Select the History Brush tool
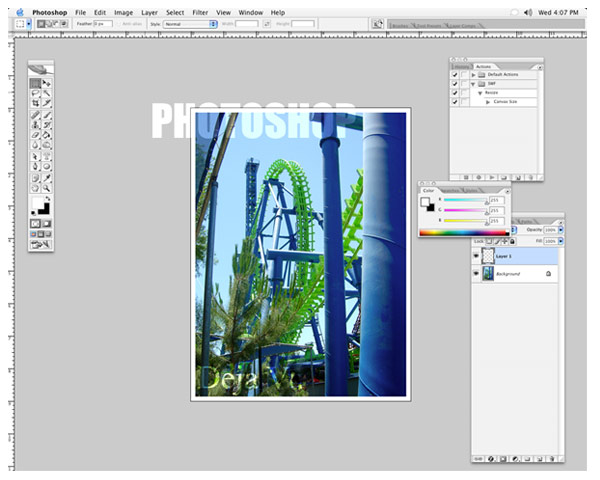This screenshot has width=600, height=480. (47, 125)
